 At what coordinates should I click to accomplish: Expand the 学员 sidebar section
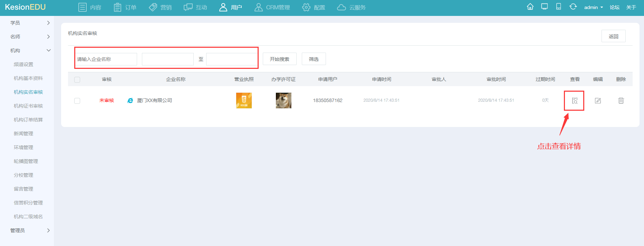coord(30,23)
